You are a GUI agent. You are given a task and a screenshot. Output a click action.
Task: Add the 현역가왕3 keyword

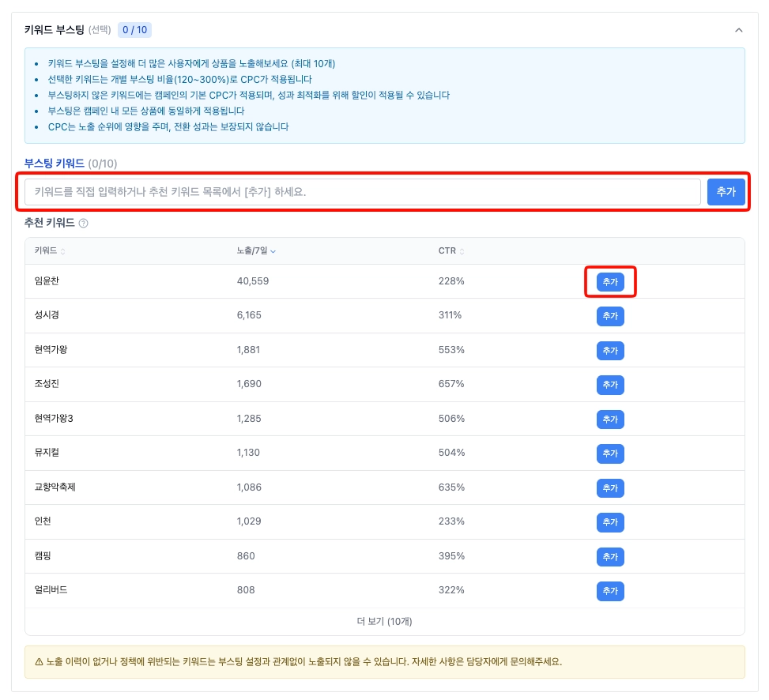(x=610, y=419)
